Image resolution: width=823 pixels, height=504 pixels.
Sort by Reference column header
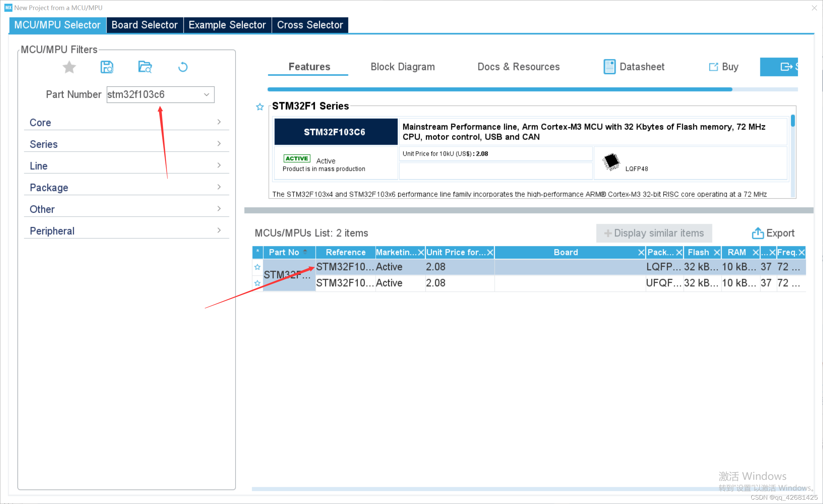coord(345,252)
